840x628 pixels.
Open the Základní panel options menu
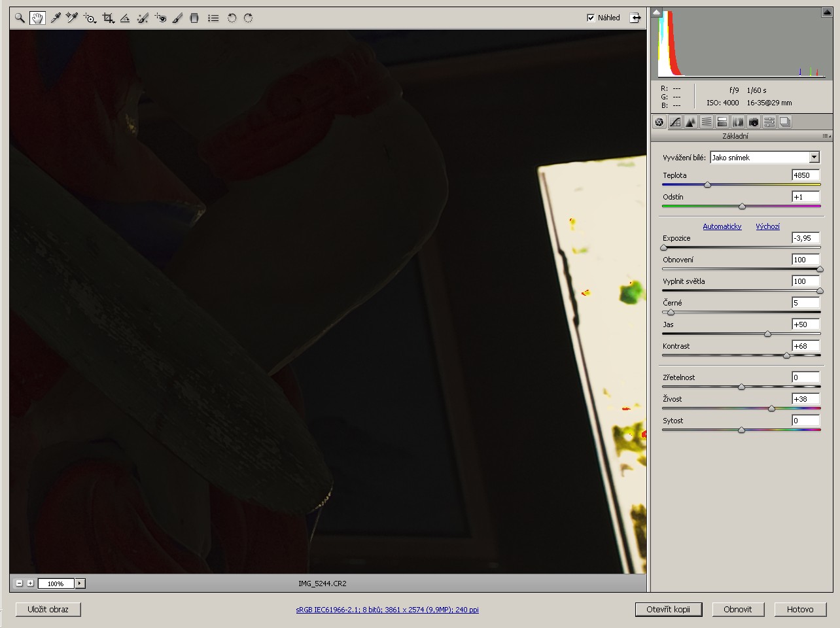[826, 136]
